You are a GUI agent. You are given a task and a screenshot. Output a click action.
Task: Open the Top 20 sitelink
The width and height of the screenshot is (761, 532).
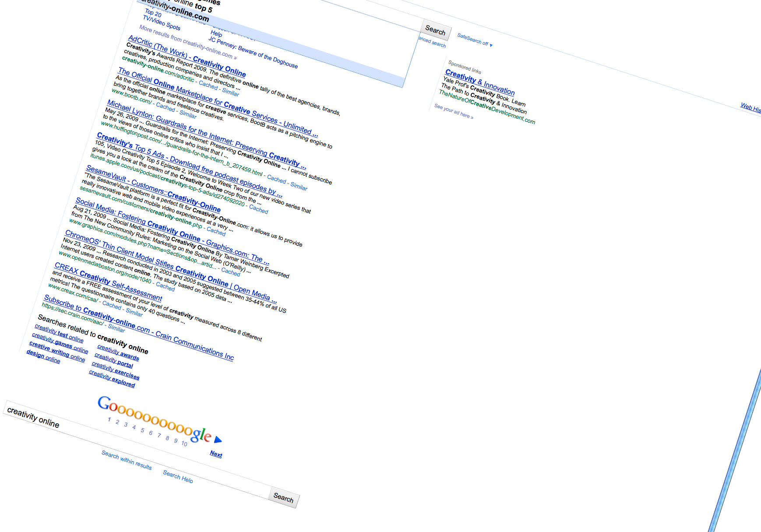(153, 13)
